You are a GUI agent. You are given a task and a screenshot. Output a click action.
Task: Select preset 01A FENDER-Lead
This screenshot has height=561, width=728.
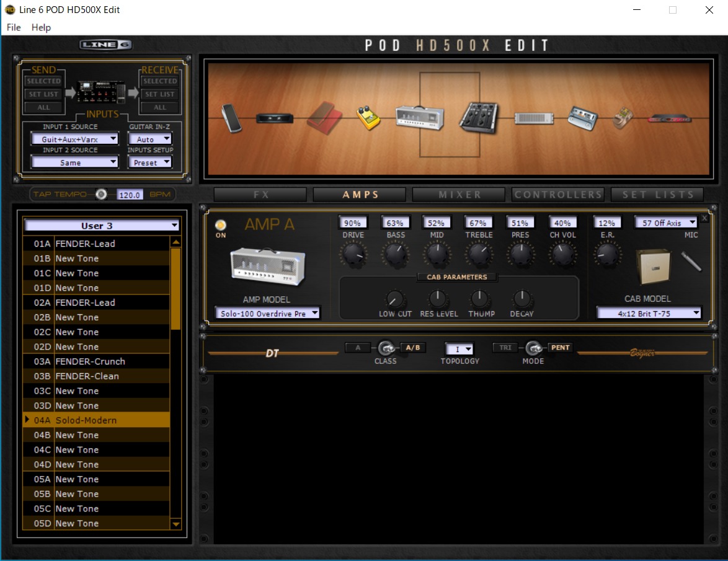point(96,244)
